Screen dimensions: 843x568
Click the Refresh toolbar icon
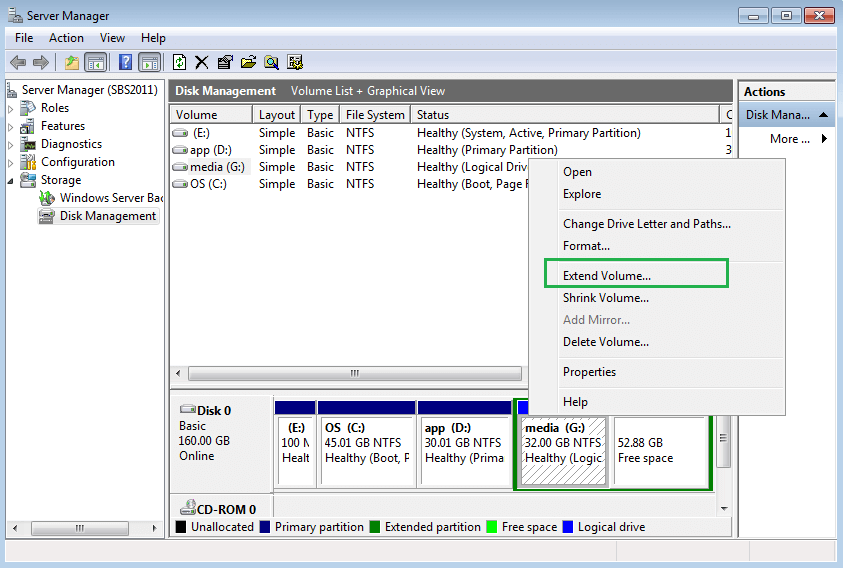179,62
